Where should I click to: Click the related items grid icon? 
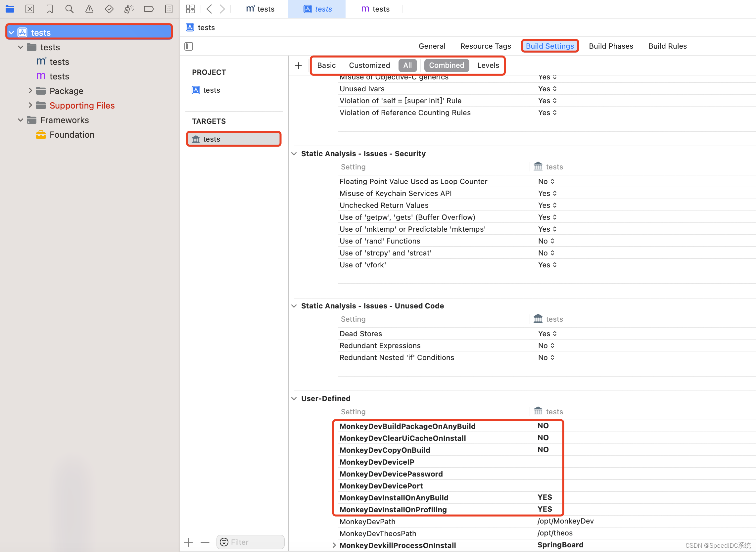click(190, 9)
